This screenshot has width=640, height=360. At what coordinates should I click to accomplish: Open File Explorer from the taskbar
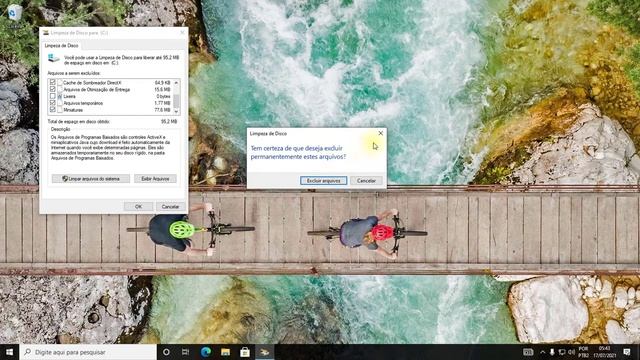pos(225,352)
